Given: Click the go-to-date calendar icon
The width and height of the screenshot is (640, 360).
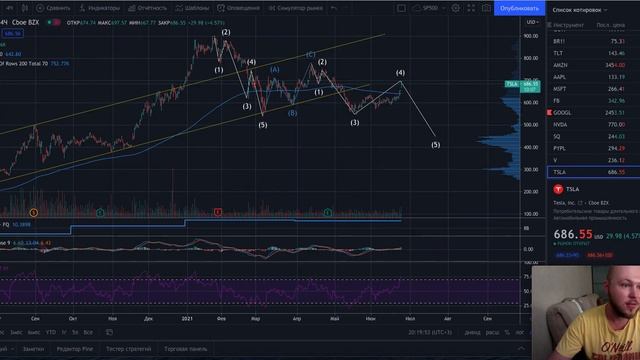Looking at the screenshot, I should [109, 332].
